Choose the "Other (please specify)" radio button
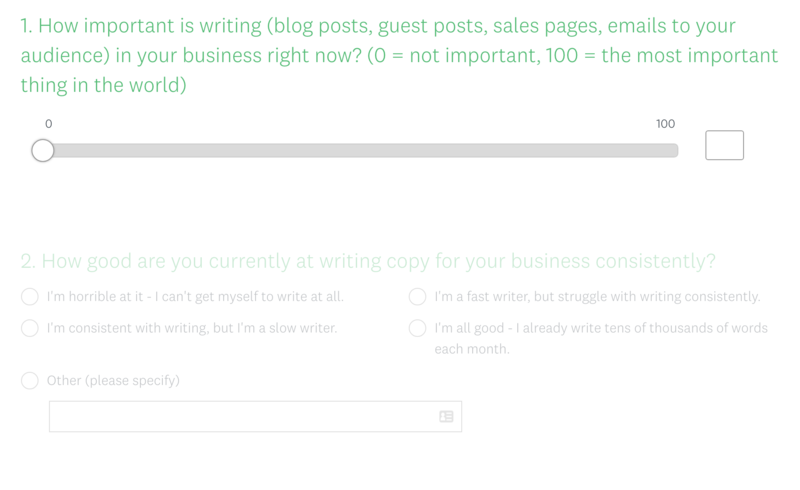The height and width of the screenshot is (490, 800). click(30, 380)
